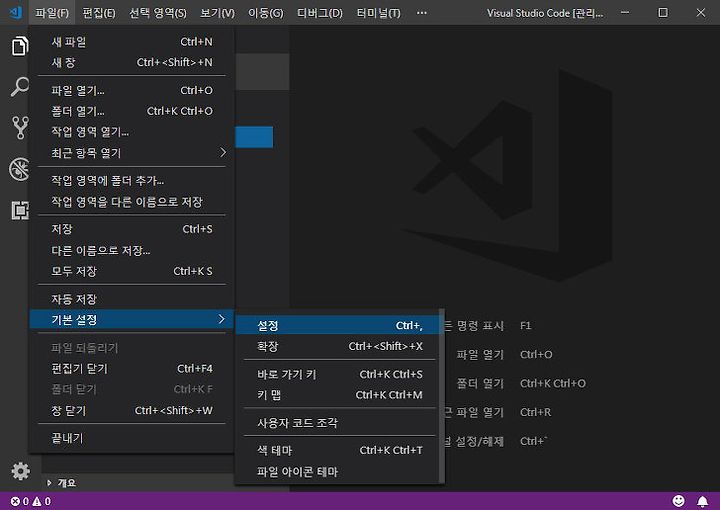720x510 pixels.
Task: Click the F1 shortcut hint text
Action: click(525, 325)
